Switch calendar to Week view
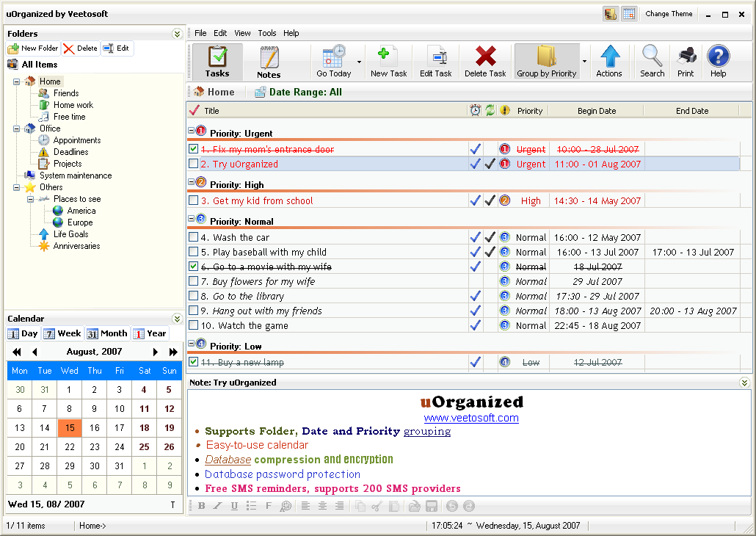Image resolution: width=756 pixels, height=536 pixels. click(63, 333)
